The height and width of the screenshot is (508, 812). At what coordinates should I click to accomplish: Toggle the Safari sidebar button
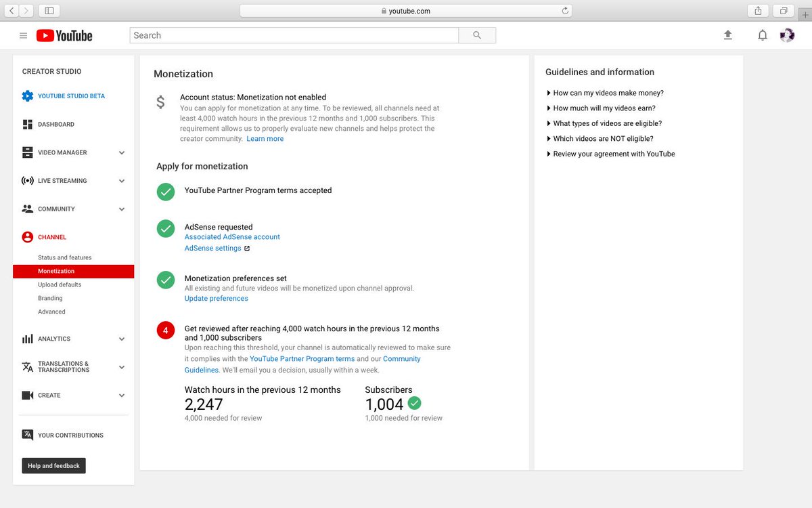pos(49,11)
